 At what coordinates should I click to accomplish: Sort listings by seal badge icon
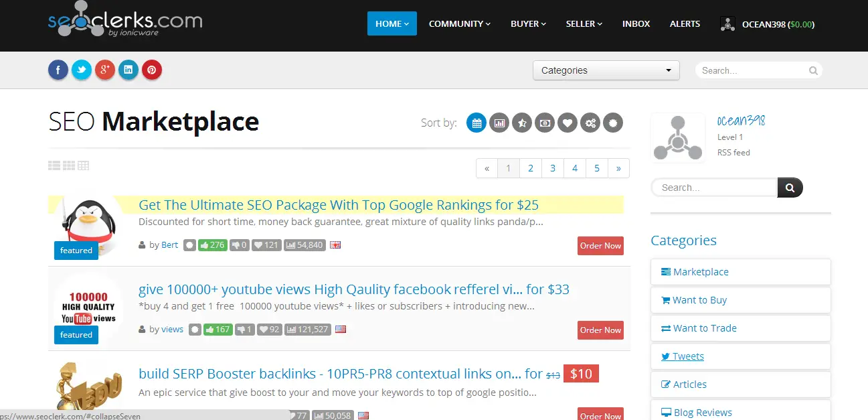[x=613, y=123]
